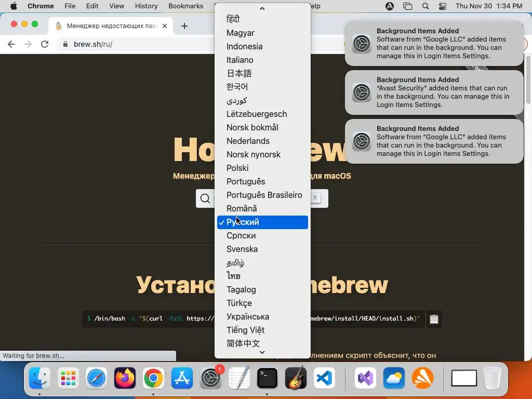The height and width of the screenshot is (399, 532).
Task: Launch Terminal from the dock
Action: tap(267, 378)
